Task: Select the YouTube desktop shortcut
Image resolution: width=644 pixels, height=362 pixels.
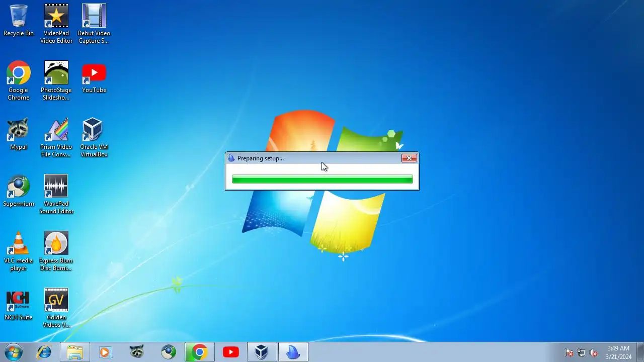Action: click(94, 77)
